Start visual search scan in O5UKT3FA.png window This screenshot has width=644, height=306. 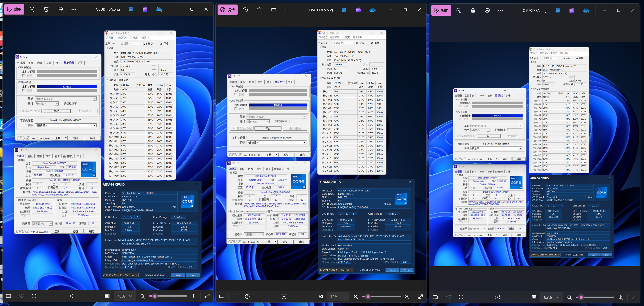click(284, 297)
